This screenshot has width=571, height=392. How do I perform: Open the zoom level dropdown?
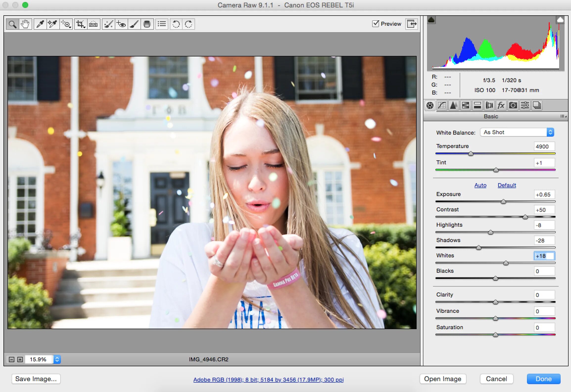[x=57, y=359]
